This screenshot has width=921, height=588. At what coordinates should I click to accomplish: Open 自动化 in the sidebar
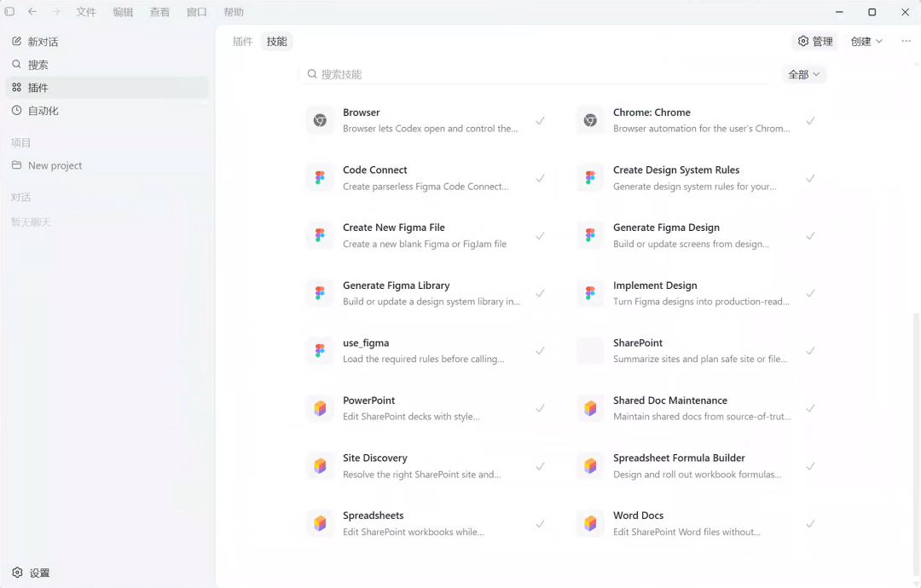tap(107, 110)
